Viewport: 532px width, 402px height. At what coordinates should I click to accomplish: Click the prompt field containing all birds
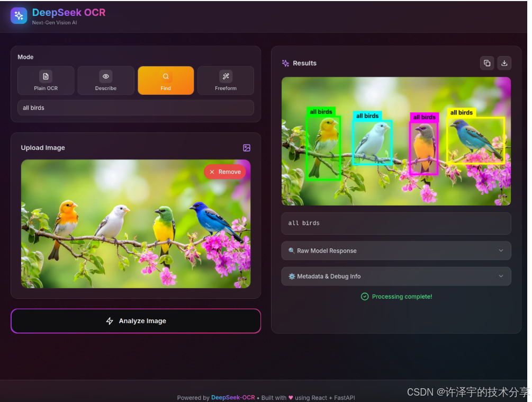point(136,108)
